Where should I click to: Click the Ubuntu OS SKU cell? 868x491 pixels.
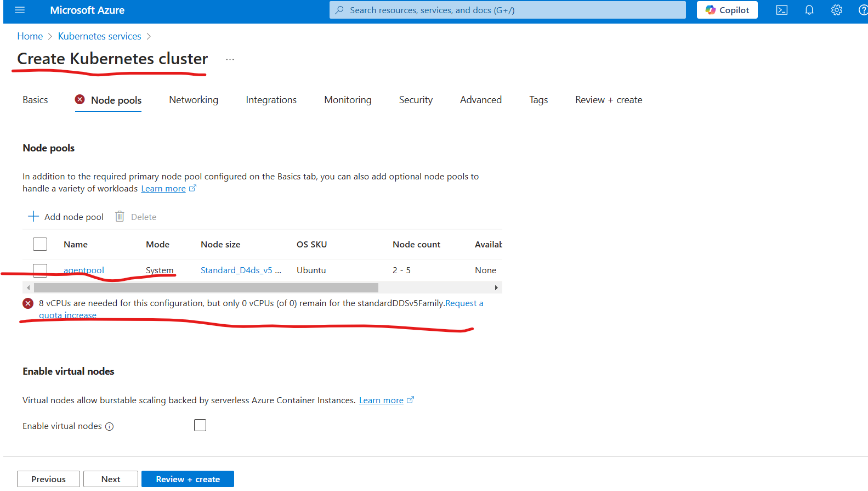(x=311, y=270)
